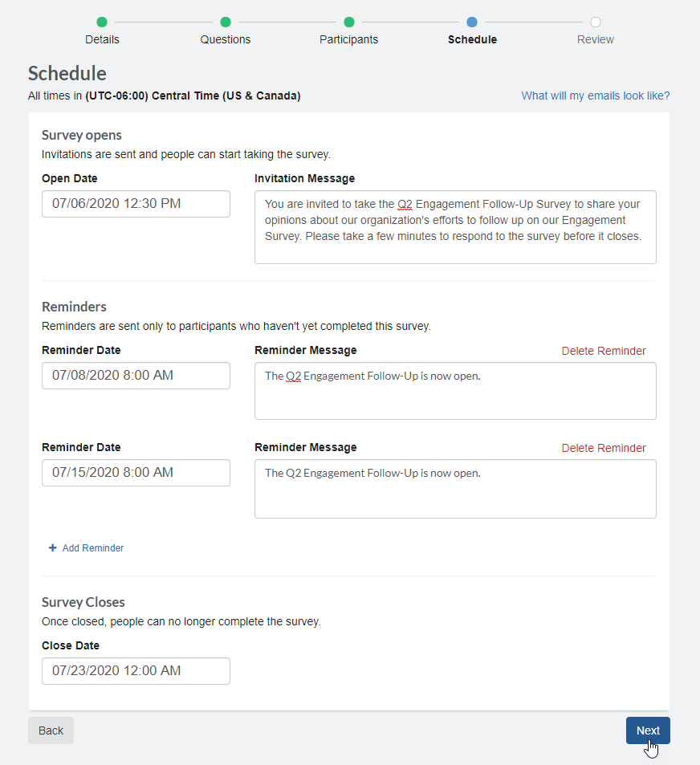Click the first Reminder Date field

(136, 375)
